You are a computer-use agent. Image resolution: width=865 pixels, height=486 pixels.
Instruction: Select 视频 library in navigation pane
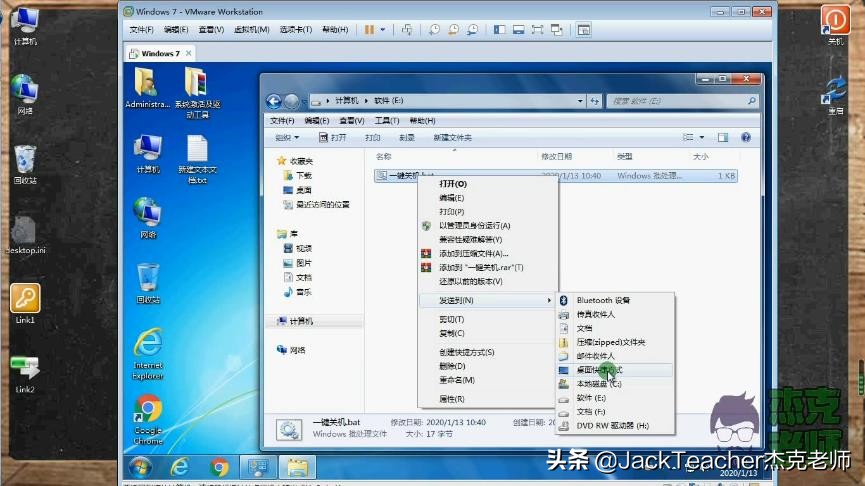304,249
